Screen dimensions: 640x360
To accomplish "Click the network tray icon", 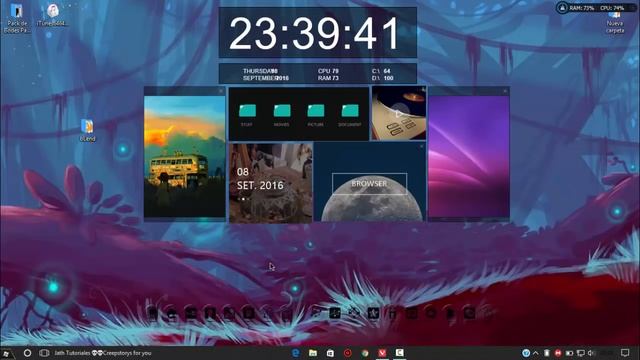I will tap(580, 353).
